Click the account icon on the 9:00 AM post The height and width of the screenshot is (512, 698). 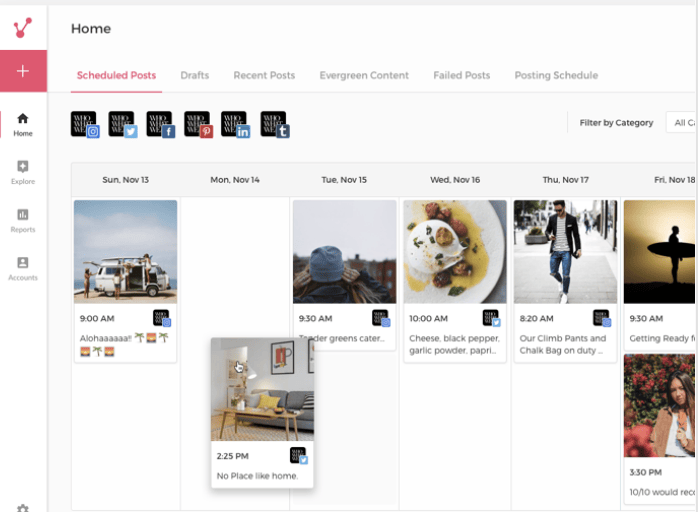point(162,318)
